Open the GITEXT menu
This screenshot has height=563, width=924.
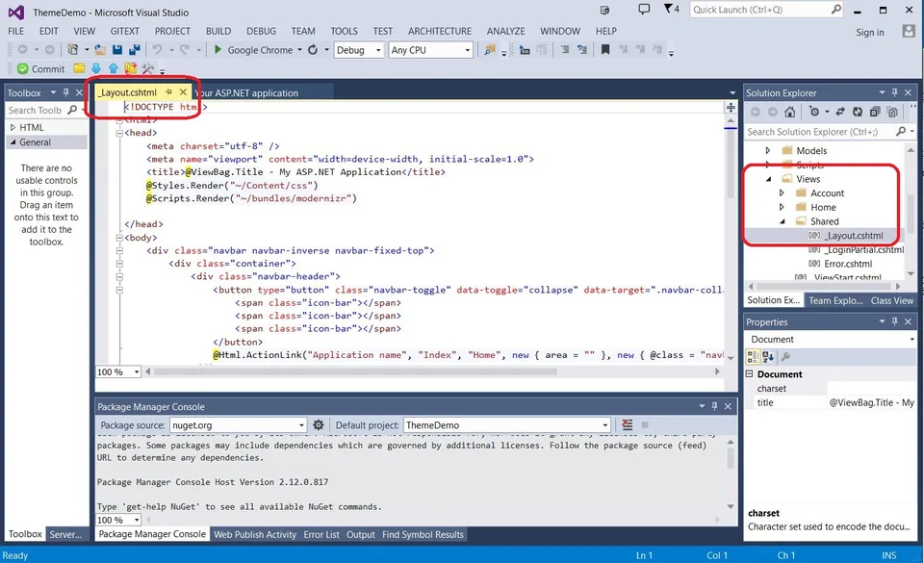125,31
